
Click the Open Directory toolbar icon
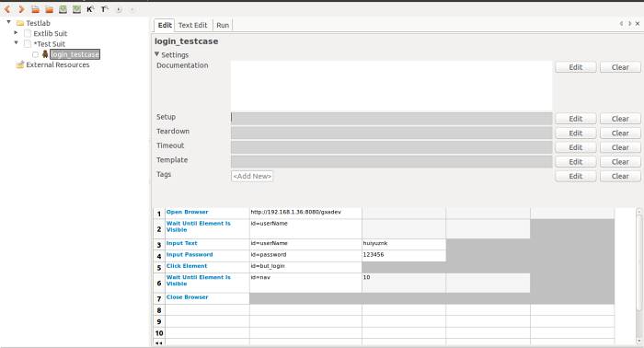(50, 9)
